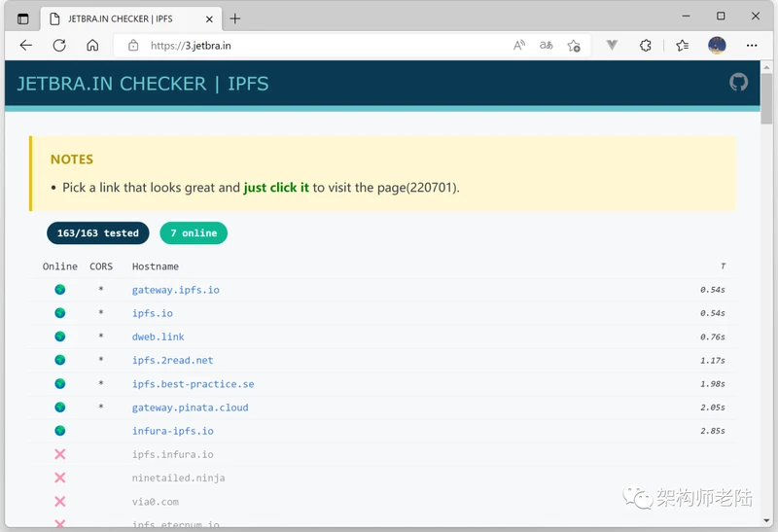This screenshot has width=778, height=532.
Task: Open Favorites list icon
Action: point(683,46)
